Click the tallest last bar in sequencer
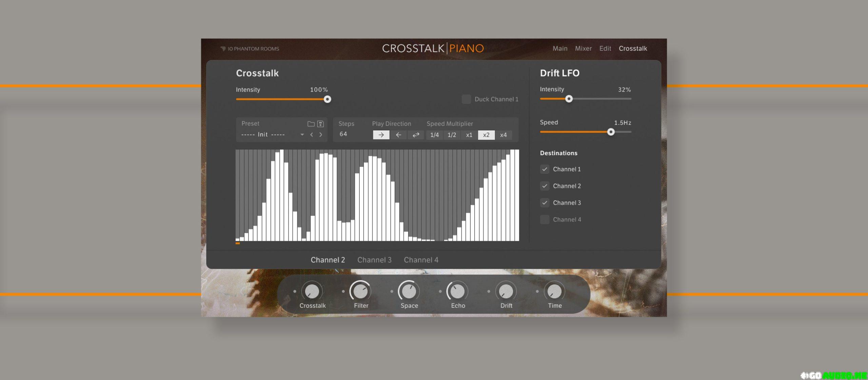 (517, 195)
